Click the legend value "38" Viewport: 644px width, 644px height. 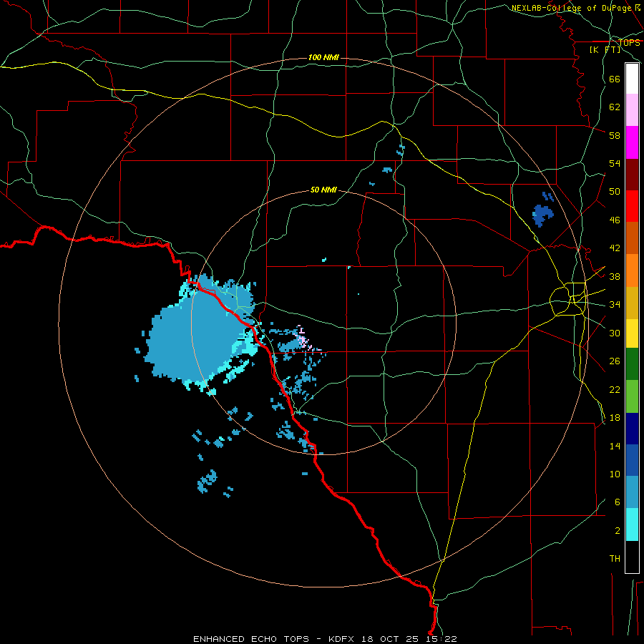615,276
